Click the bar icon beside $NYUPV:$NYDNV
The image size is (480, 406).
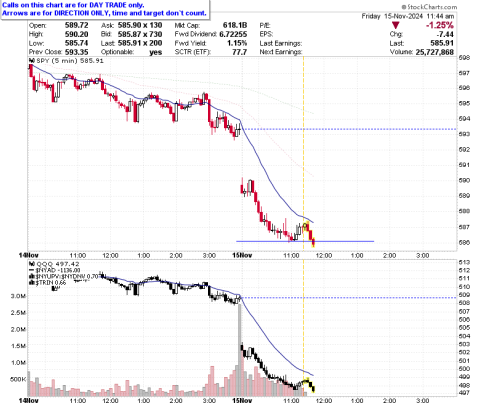point(32,276)
